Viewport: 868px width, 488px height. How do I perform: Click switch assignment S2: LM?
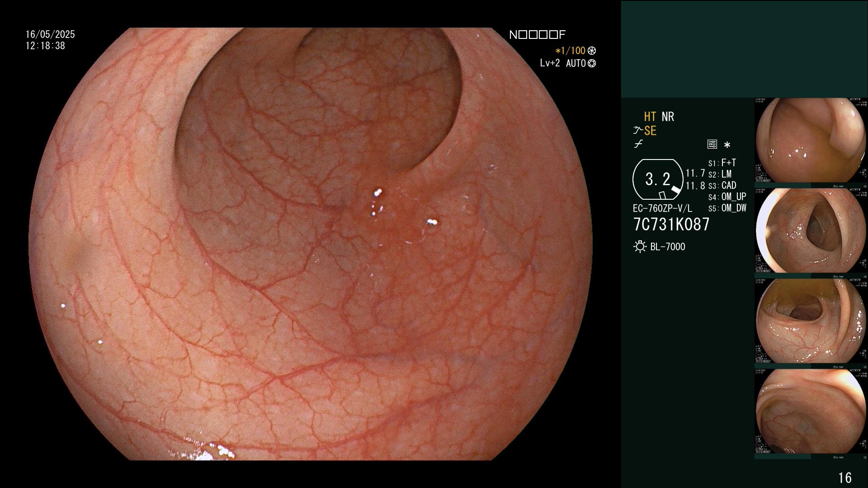(x=720, y=174)
